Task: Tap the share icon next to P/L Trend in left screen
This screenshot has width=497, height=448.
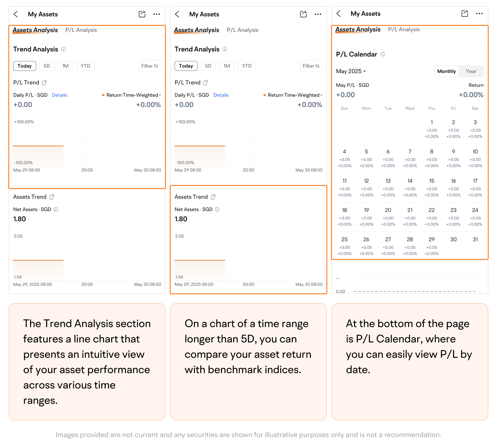Action: pos(44,83)
